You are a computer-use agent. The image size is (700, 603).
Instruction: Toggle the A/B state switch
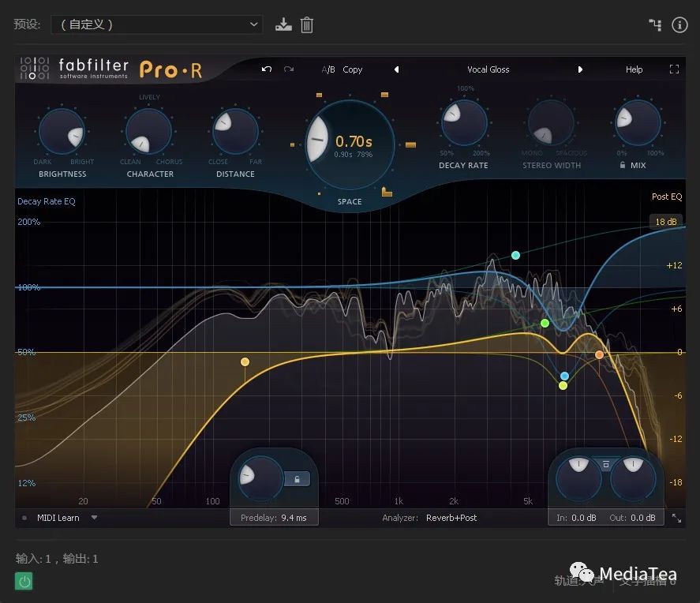328,69
